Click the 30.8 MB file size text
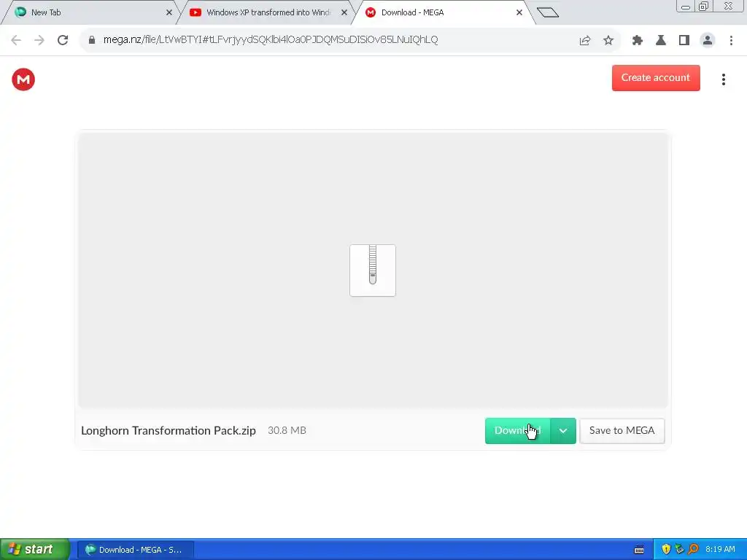Screen dimensions: 747x560 [x=287, y=431]
